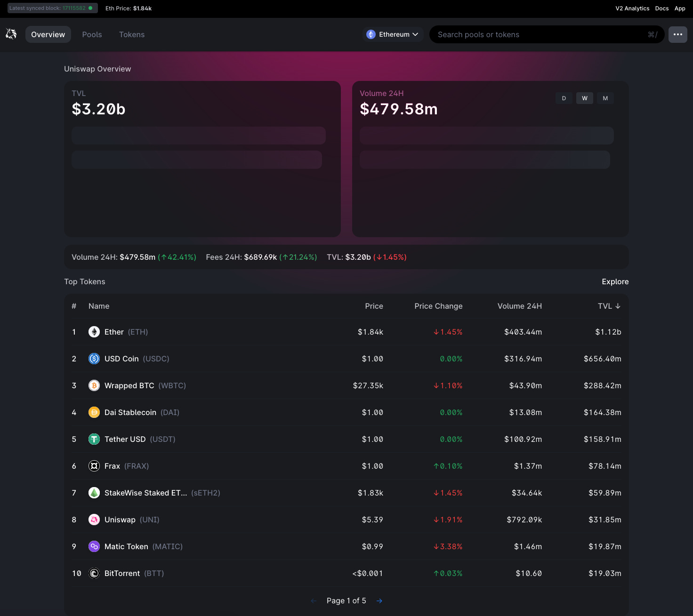Image resolution: width=693 pixels, height=616 pixels.
Task: Click the USD Coin token icon
Action: point(94,359)
